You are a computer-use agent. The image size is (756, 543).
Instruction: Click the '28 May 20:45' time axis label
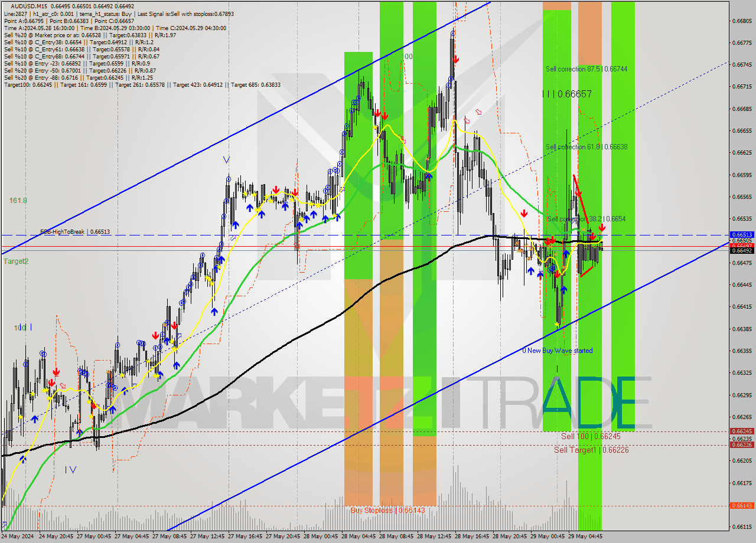coord(511,537)
